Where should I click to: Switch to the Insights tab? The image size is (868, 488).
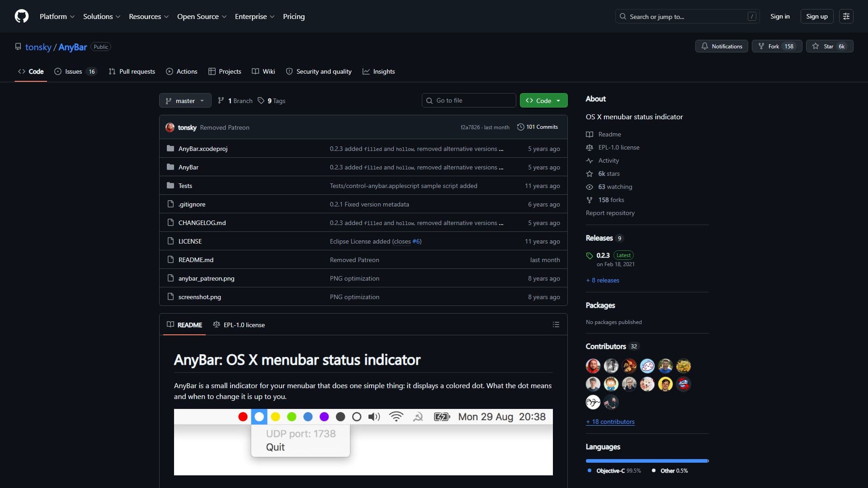pyautogui.click(x=379, y=71)
